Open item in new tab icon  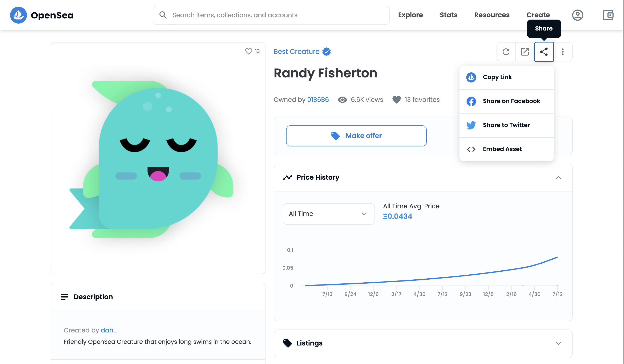[x=525, y=52]
